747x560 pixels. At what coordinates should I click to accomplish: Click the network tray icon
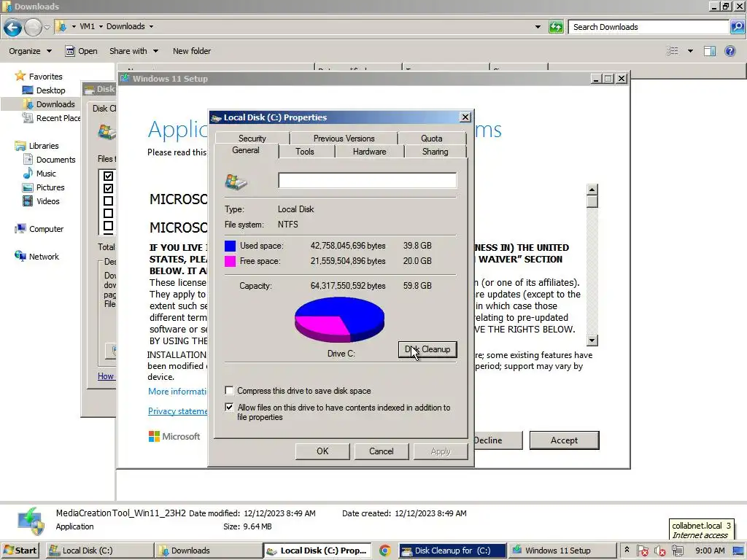coord(677,551)
